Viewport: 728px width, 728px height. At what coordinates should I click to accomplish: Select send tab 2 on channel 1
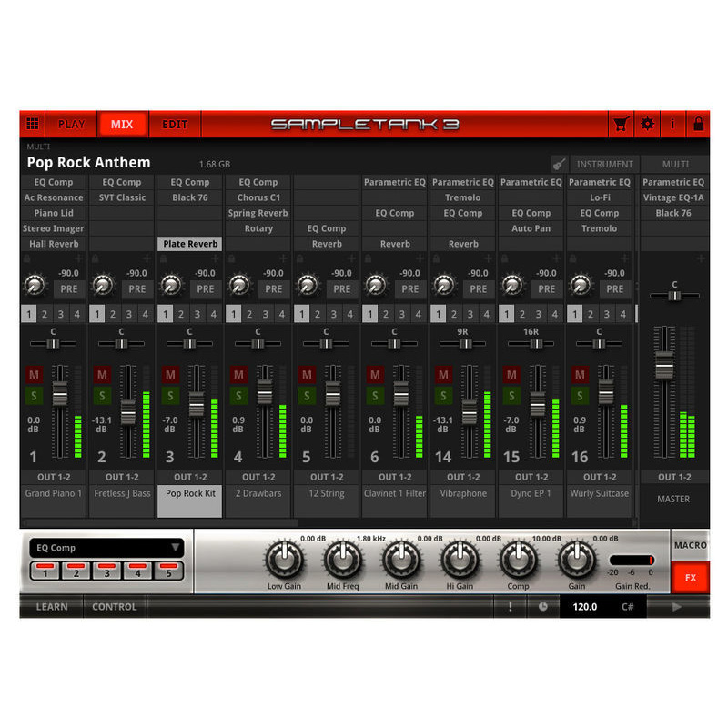[x=45, y=314]
